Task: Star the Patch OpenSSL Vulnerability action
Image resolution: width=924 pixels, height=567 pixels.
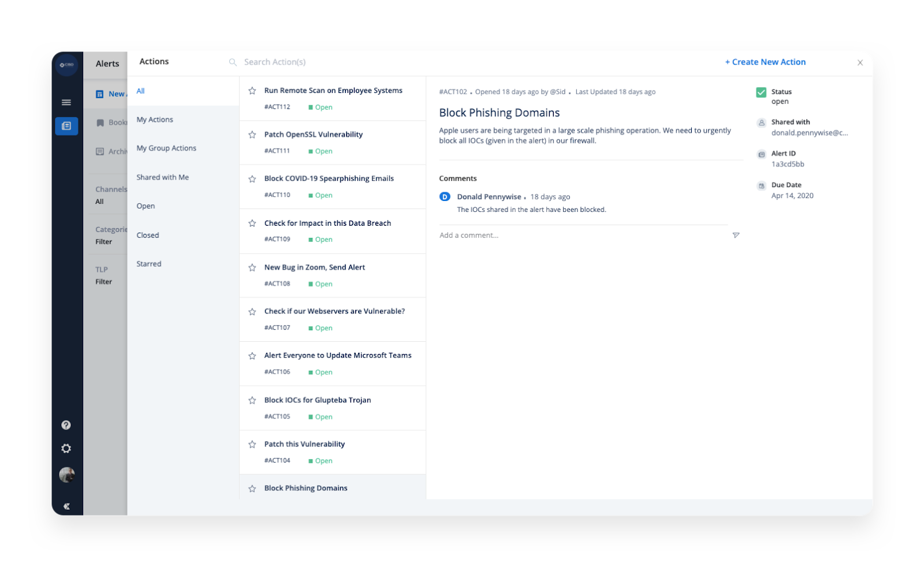Action: click(x=252, y=135)
